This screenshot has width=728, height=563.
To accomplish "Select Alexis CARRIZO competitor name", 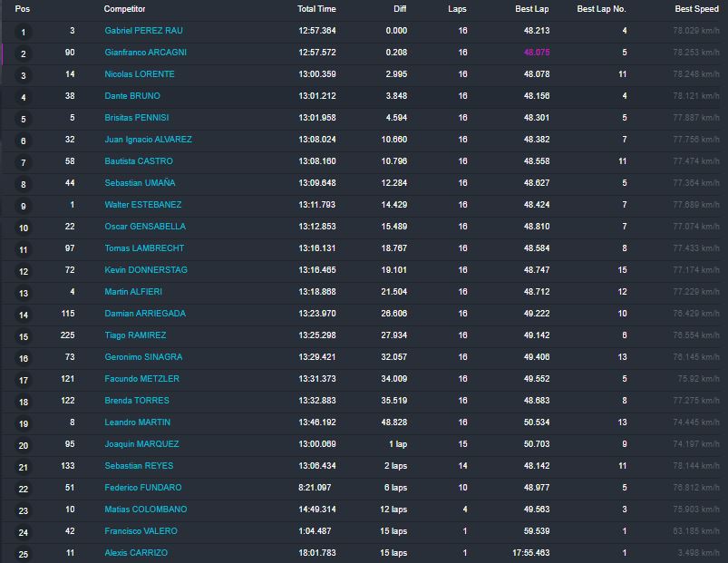I will 136,553.
